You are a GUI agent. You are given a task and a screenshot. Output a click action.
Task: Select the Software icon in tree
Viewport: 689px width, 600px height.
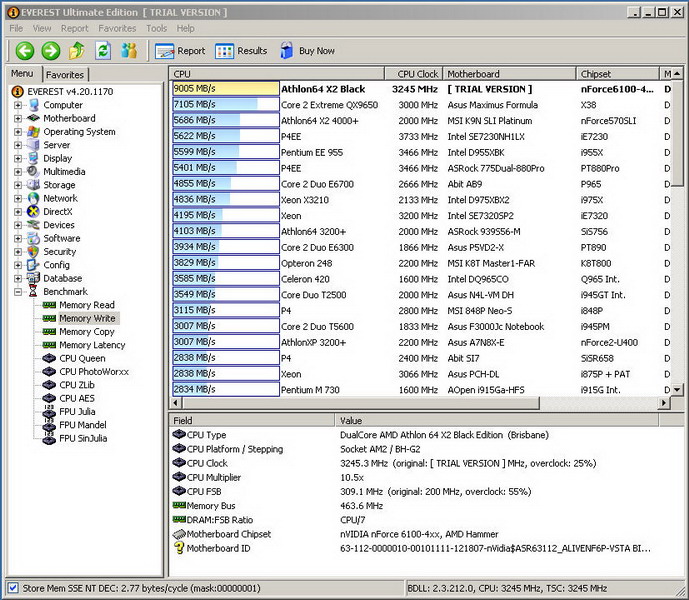pyautogui.click(x=33, y=238)
